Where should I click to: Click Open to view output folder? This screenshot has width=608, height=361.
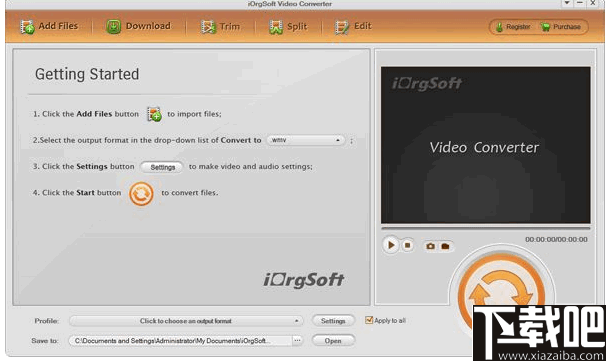point(333,340)
